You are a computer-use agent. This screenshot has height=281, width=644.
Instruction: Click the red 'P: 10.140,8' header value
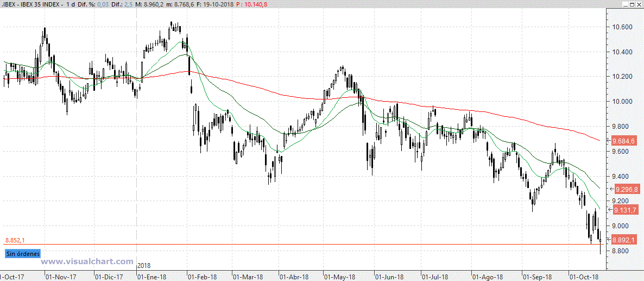click(x=253, y=4)
